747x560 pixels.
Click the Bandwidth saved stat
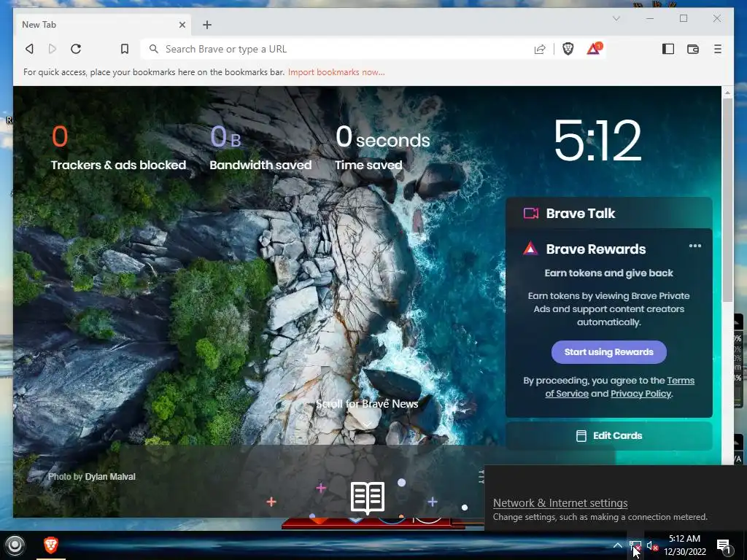[260, 147]
